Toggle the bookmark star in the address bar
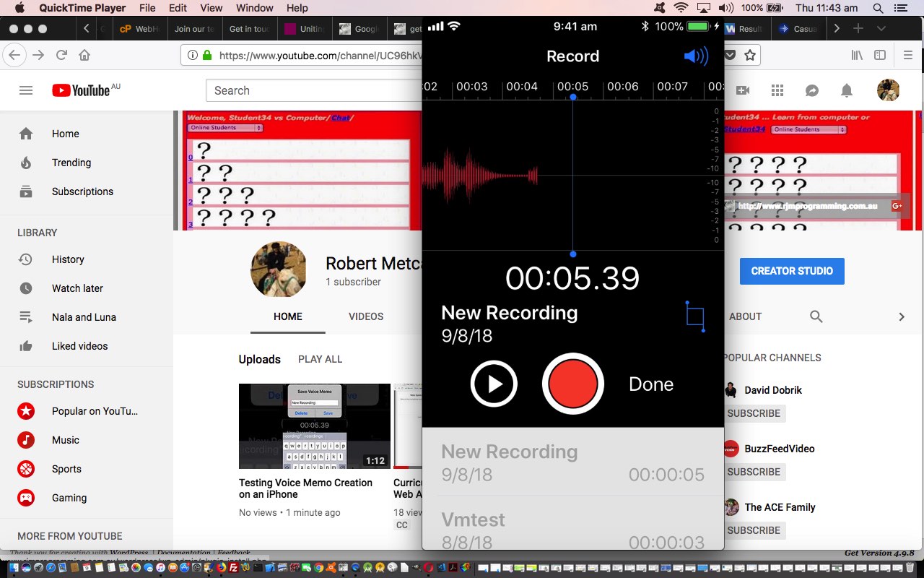This screenshot has height=578, width=924. tap(750, 54)
